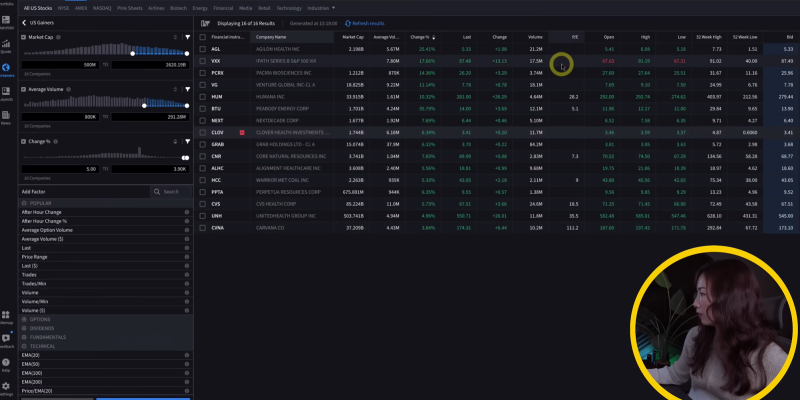Image resolution: width=800 pixels, height=400 pixels.
Task: Tick the checkbox for the AGL row
Action: [x=203, y=48]
